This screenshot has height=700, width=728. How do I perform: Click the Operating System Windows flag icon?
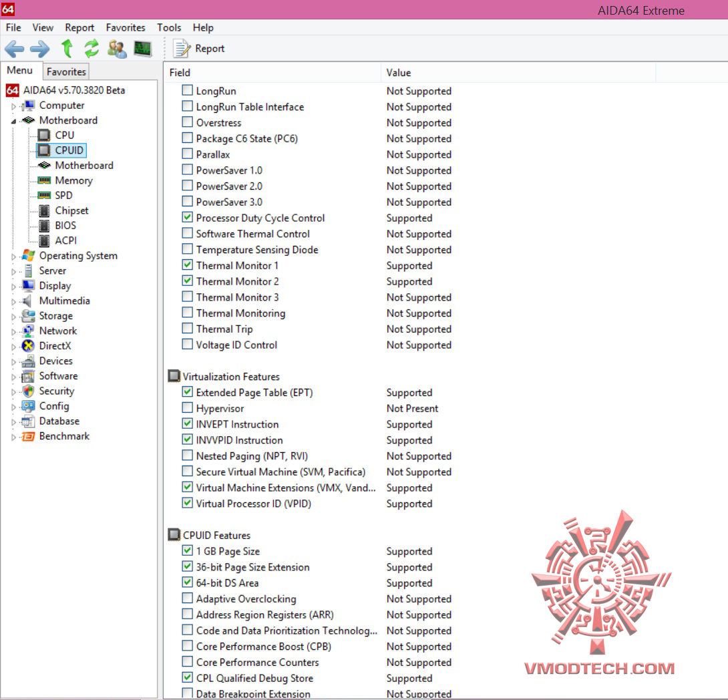click(x=28, y=255)
